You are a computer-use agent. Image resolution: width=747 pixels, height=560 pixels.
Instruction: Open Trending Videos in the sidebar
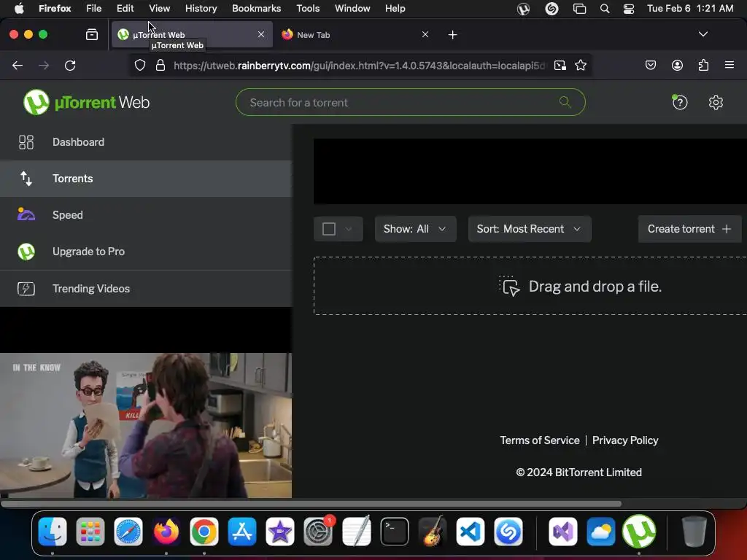[x=146, y=289]
